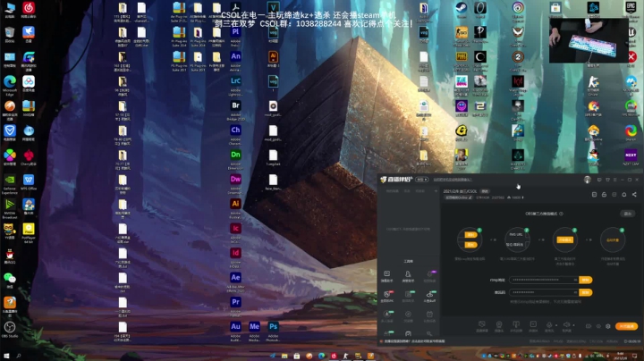Click inside the stream key field
Image resolution: width=644 pixels, height=361 pixels.
[x=544, y=292]
